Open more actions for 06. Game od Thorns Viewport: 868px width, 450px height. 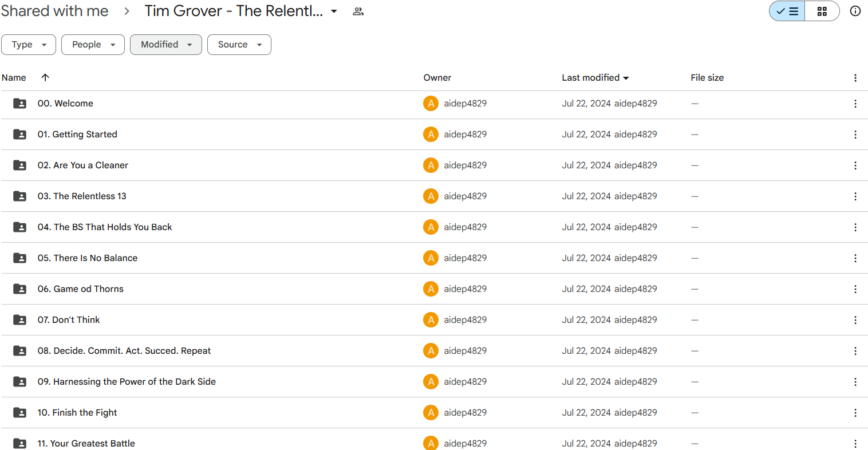[855, 289]
